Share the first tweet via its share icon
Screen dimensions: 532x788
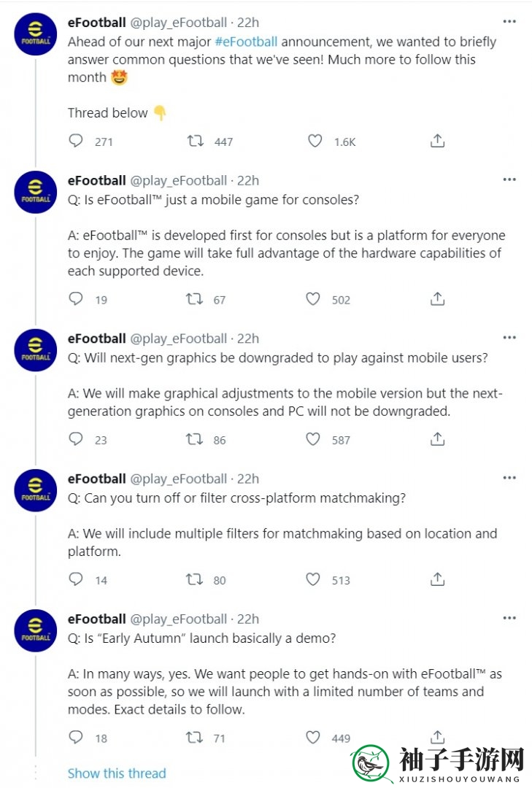[x=437, y=141]
